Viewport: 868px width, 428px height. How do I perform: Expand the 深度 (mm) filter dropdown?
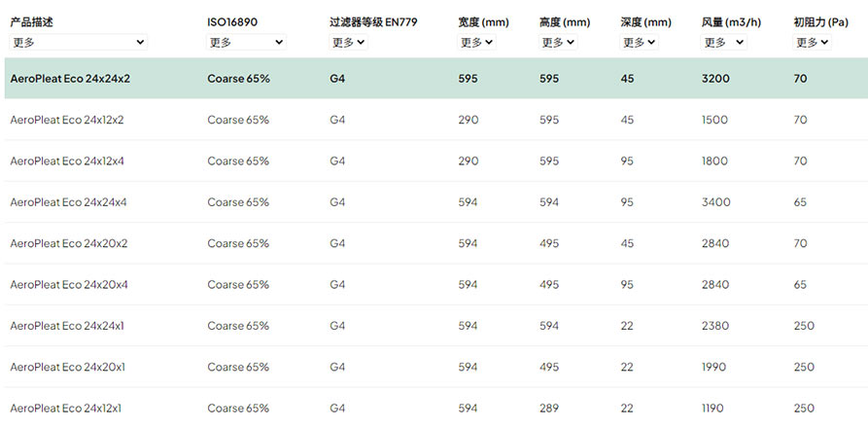[640, 42]
